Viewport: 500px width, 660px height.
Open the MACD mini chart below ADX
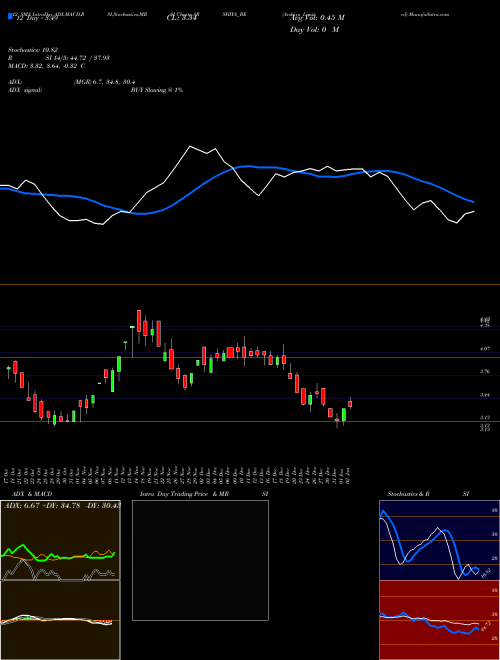(60, 620)
